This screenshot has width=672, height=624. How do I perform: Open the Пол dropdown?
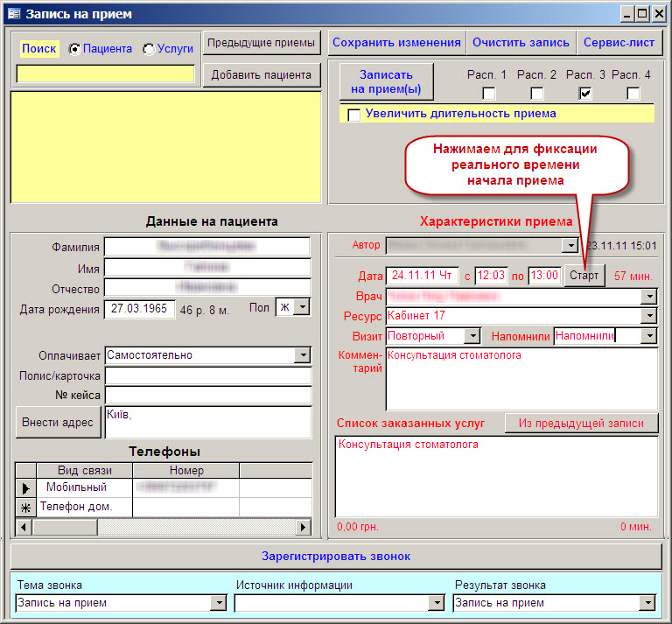[303, 307]
